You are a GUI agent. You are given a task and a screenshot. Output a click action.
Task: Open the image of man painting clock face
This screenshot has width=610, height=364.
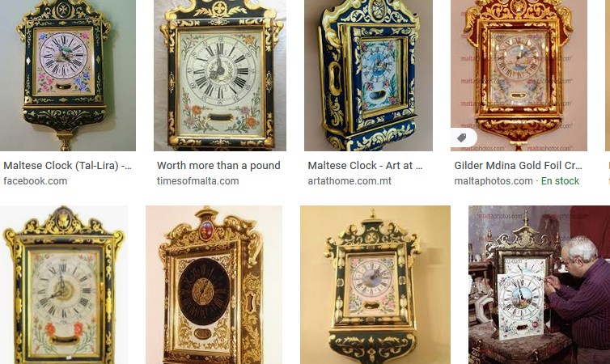(x=539, y=285)
